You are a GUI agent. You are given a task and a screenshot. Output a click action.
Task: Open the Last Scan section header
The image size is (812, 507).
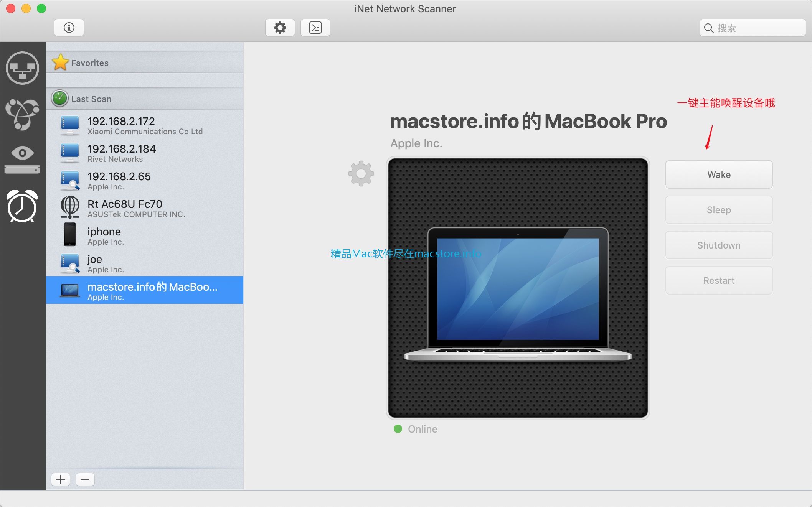click(x=145, y=99)
